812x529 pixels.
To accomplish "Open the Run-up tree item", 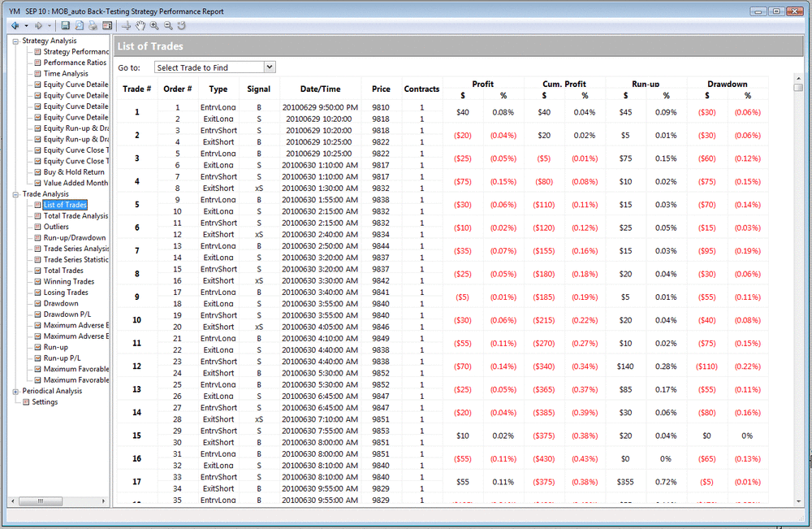I will pyautogui.click(x=56, y=347).
